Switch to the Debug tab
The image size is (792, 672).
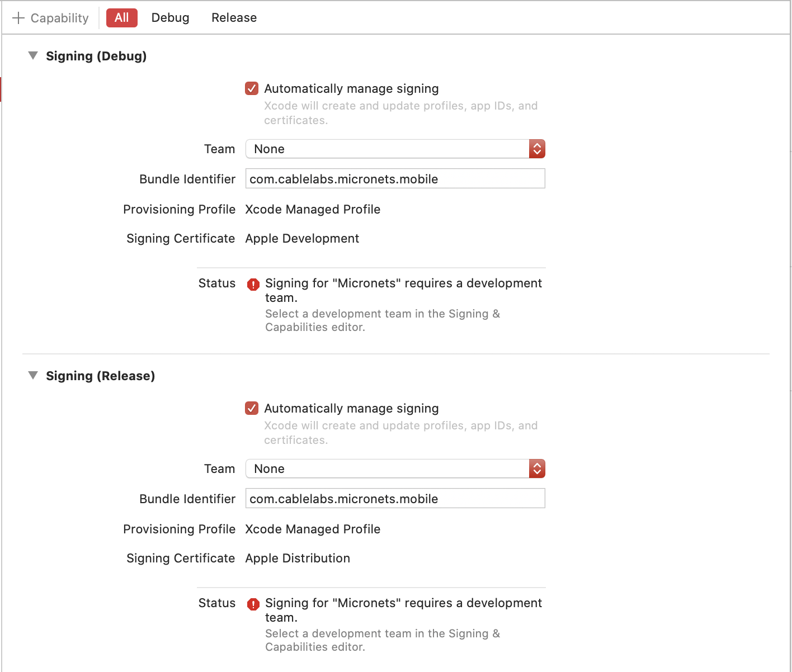click(170, 18)
